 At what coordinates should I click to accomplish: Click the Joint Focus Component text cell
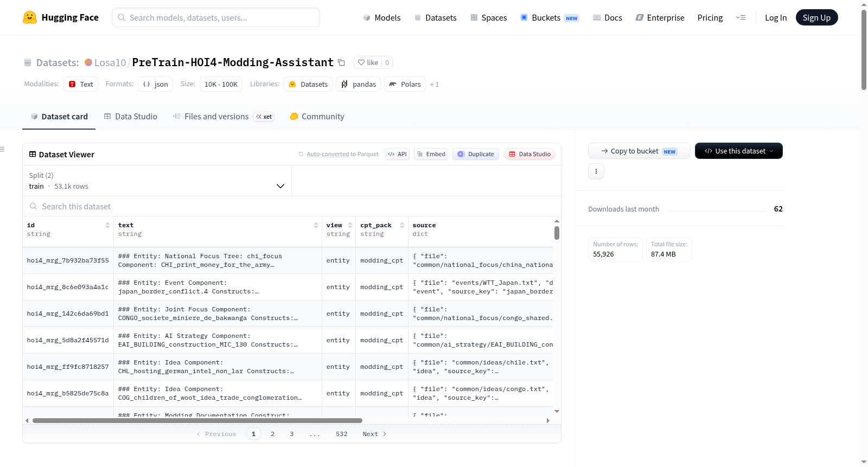[218, 314]
